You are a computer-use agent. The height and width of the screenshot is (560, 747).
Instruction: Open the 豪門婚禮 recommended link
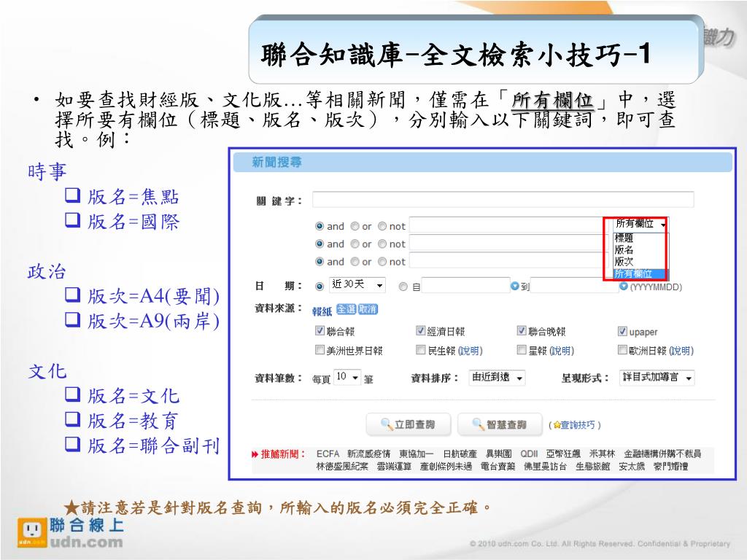(671, 466)
